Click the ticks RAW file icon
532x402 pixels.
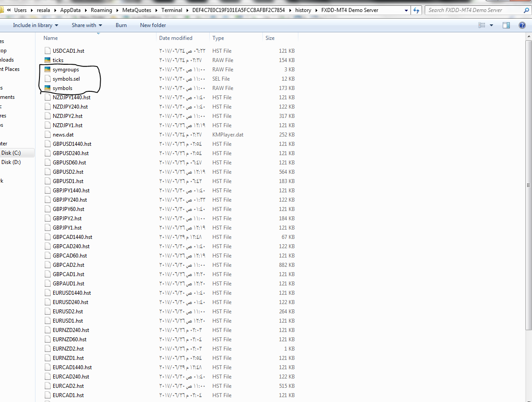click(x=47, y=60)
